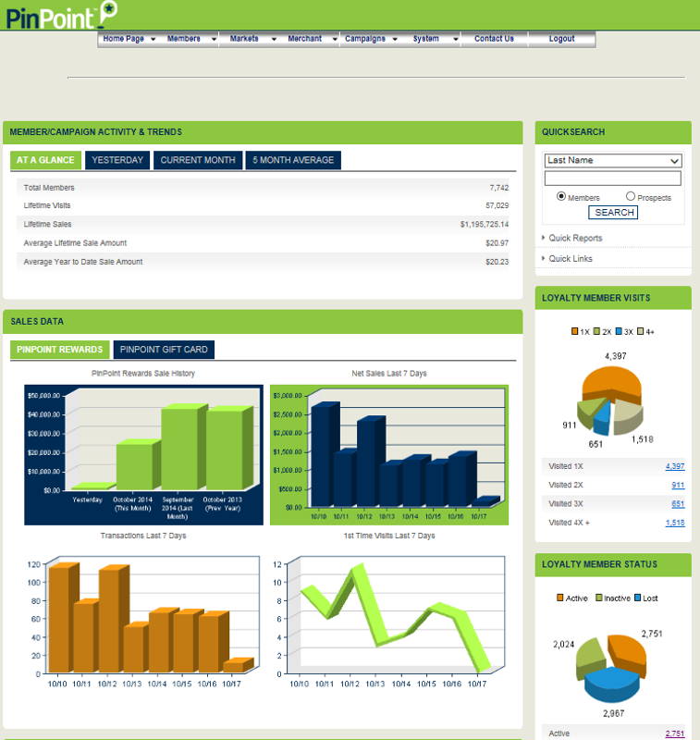700x740 pixels.
Task: Click the Sales Data section header
Action: [263, 321]
